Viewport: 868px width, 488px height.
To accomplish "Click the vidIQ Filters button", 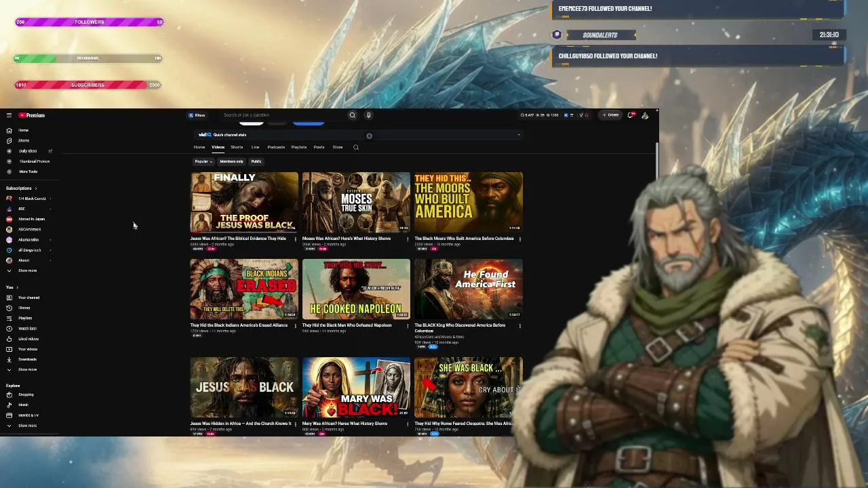I will 197,115.
